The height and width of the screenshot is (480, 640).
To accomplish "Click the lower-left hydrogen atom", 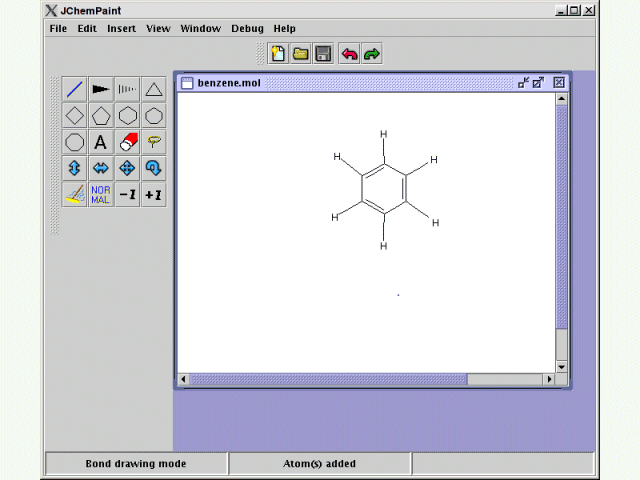I will click(x=335, y=218).
